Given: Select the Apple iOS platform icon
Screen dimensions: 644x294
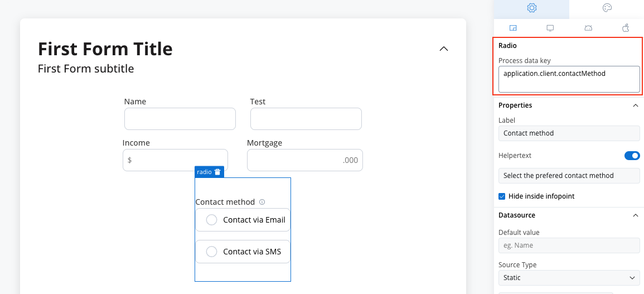Looking at the screenshot, I should click(x=626, y=28).
